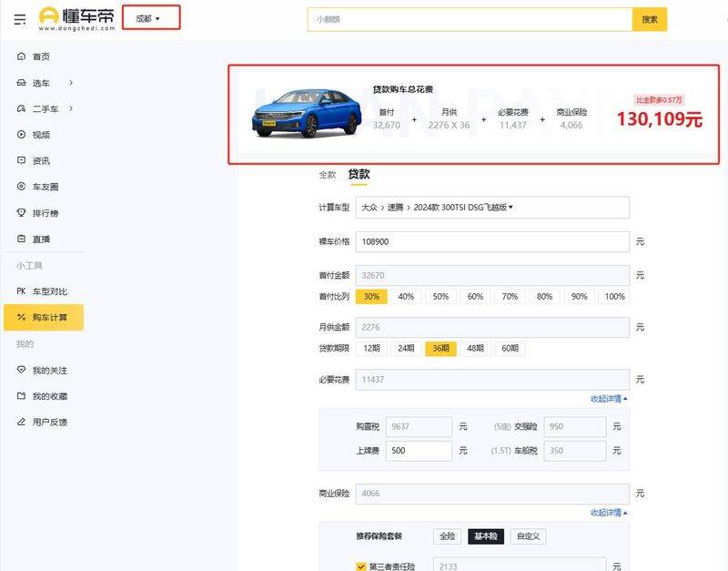Screen dimensions: 728x571
Task: Open the 成都 city dropdown
Action: (148, 18)
